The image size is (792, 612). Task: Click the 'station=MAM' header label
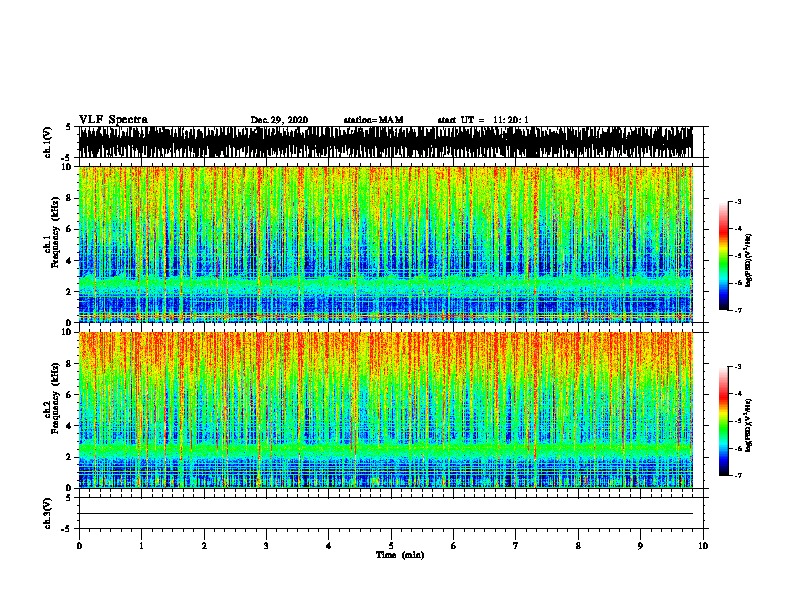click(373, 120)
